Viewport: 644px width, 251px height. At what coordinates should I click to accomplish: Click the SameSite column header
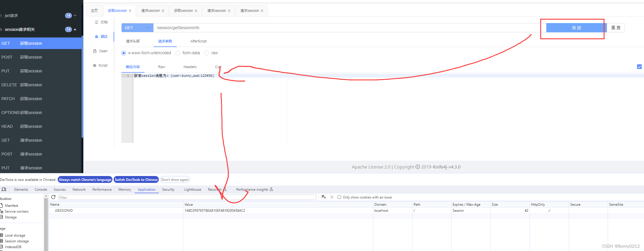coord(626,204)
